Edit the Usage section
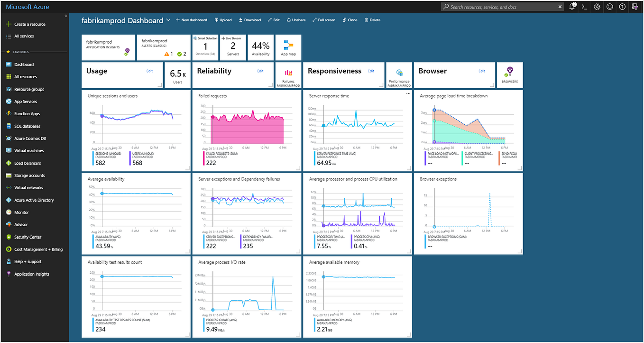Viewport: 644px width, 343px height. tap(149, 71)
